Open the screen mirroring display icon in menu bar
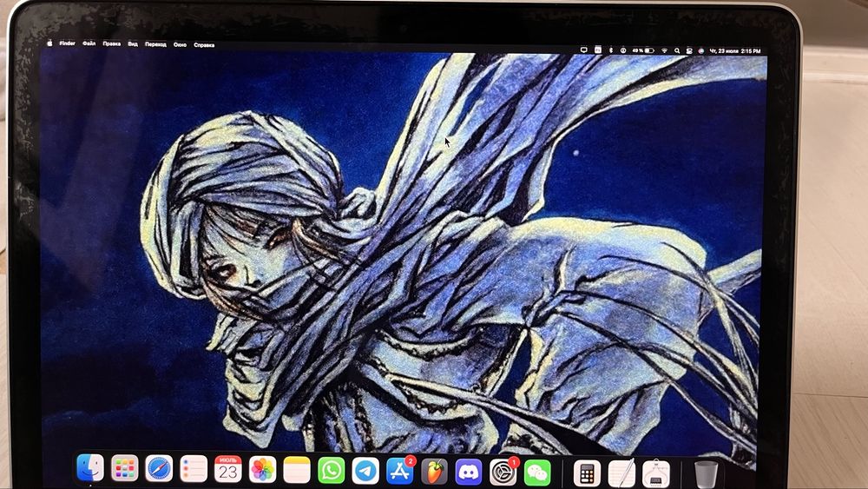Screen dimensions: 868x489 [583, 50]
